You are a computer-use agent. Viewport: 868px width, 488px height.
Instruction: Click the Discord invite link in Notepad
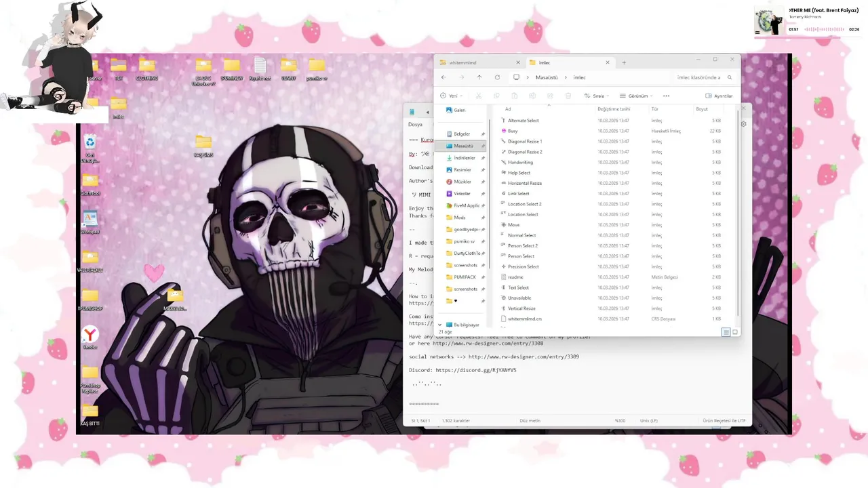tap(476, 370)
